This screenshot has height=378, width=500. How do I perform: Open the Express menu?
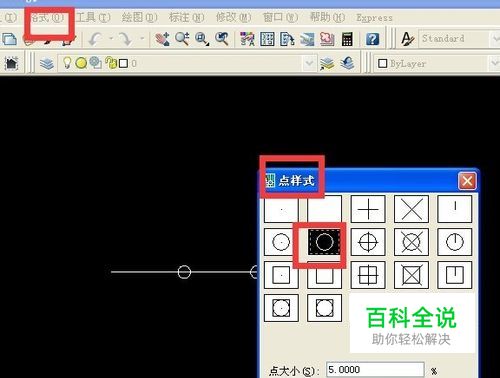[x=374, y=18]
